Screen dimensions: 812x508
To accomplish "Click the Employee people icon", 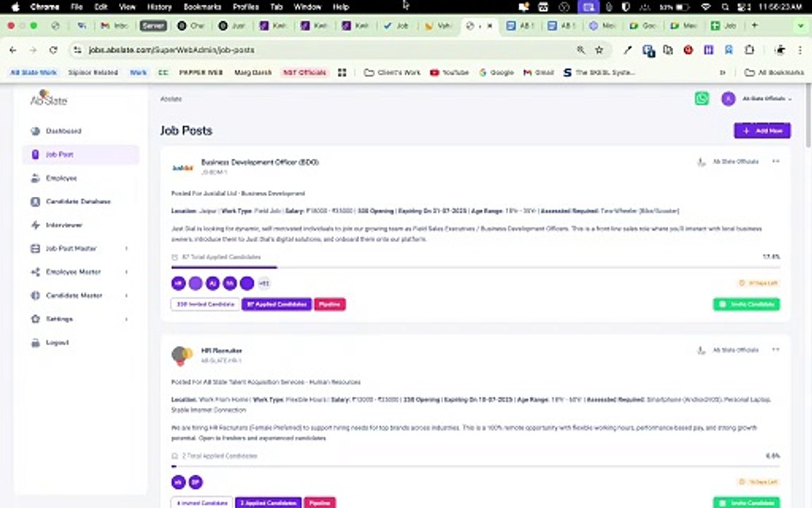I will 35,179.
